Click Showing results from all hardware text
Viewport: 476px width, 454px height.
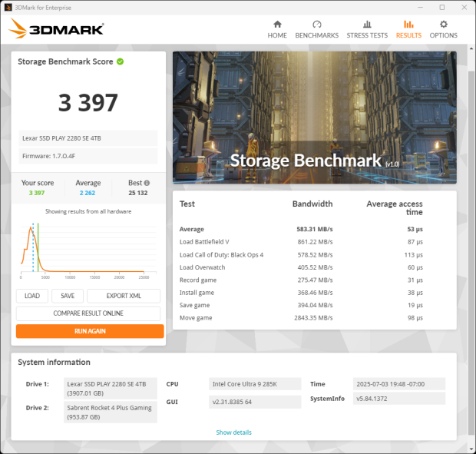click(x=88, y=211)
